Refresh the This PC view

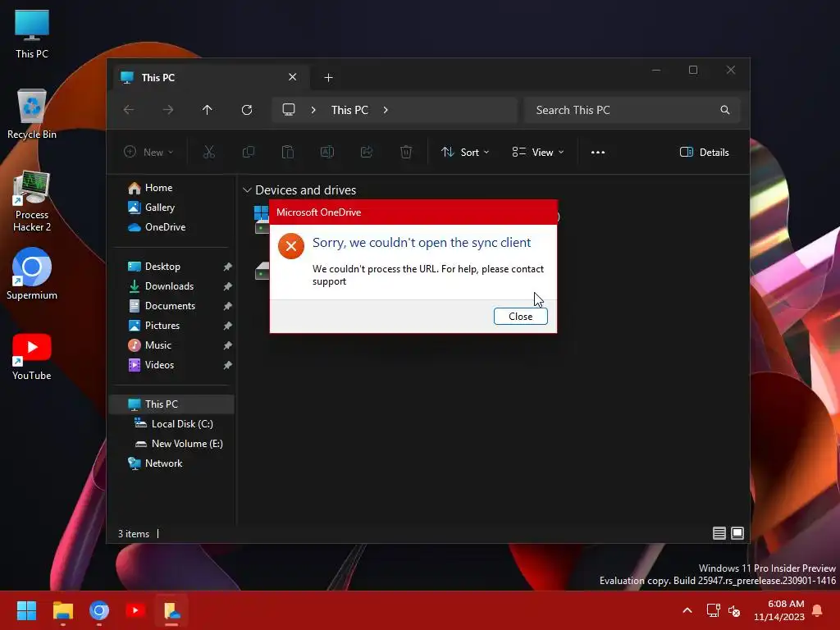coord(246,110)
